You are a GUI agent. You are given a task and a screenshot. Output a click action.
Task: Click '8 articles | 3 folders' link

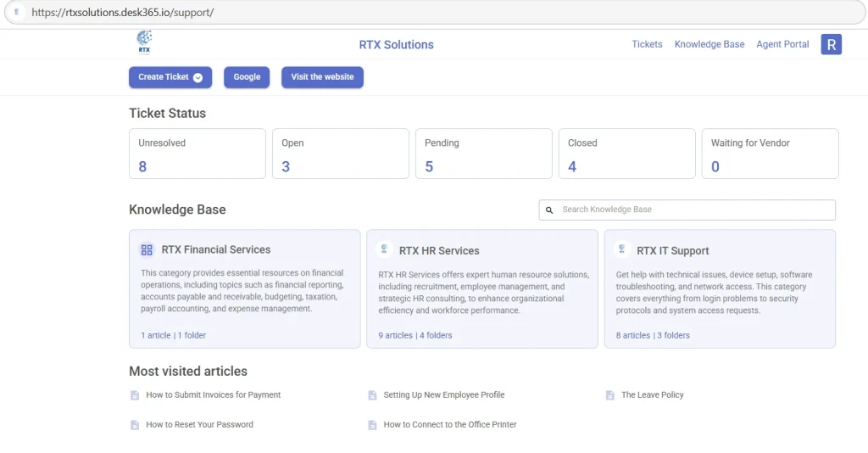click(653, 335)
